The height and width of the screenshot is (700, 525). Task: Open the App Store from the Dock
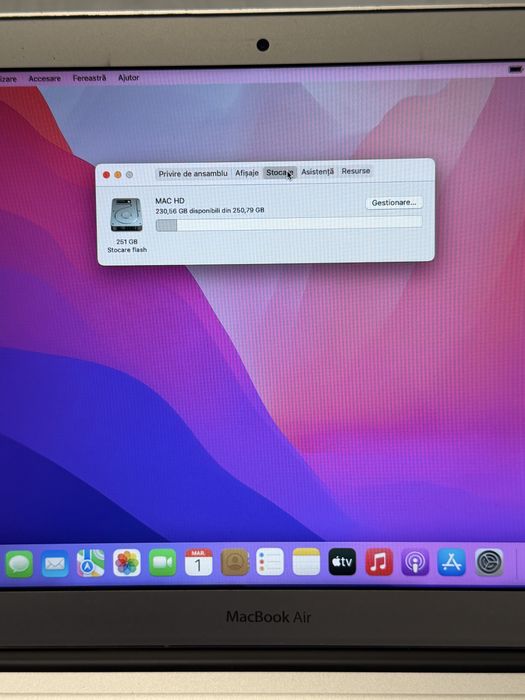[452, 562]
